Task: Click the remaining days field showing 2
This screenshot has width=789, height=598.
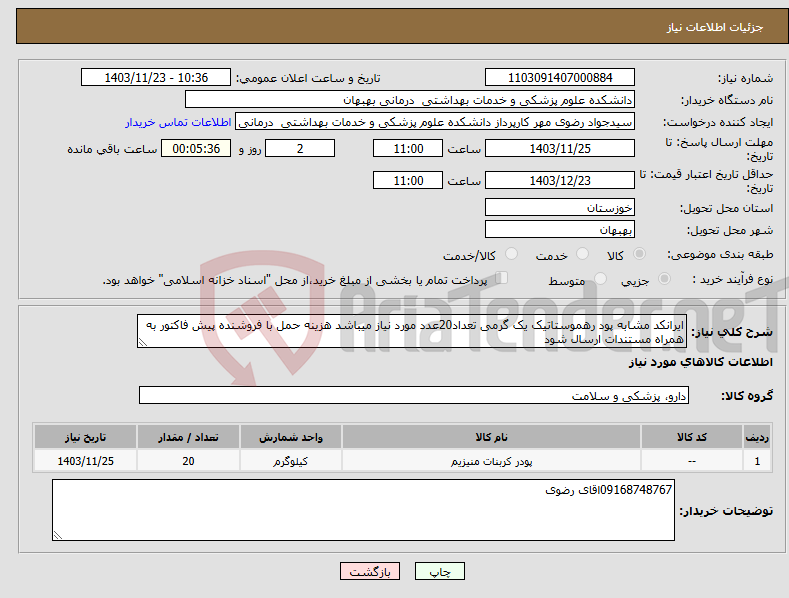Action: click(x=300, y=148)
